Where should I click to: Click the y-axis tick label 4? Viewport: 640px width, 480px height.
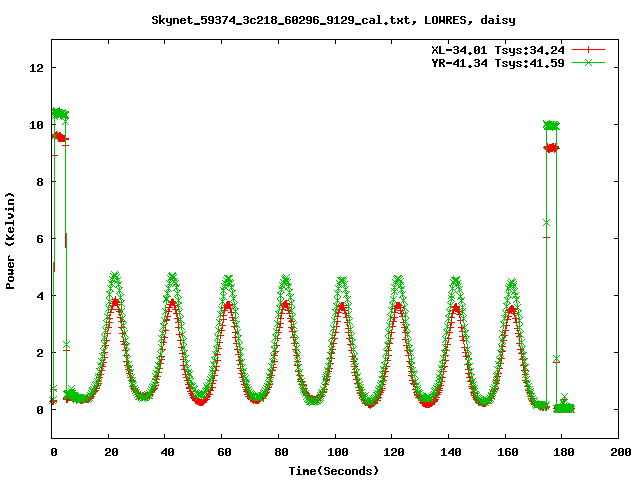coord(40,296)
